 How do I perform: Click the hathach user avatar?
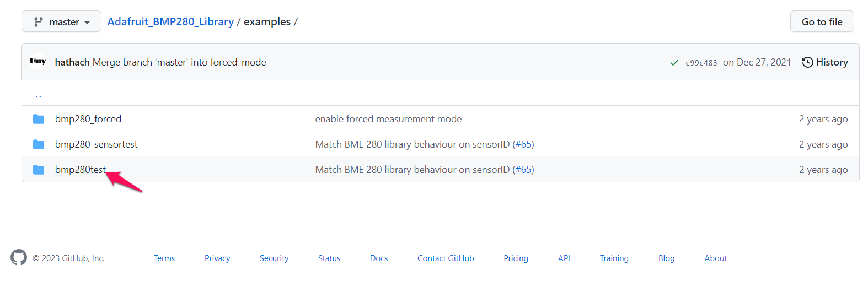(38, 62)
